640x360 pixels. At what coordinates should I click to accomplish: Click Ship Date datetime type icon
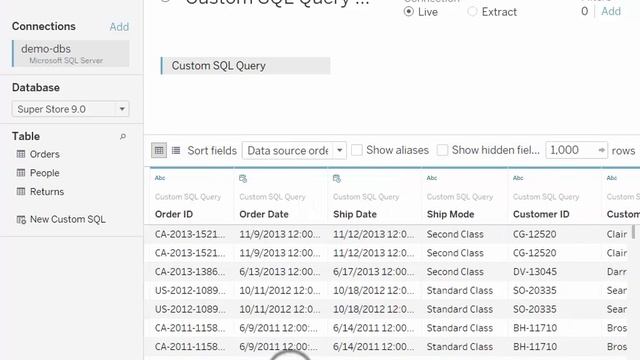[x=337, y=178]
